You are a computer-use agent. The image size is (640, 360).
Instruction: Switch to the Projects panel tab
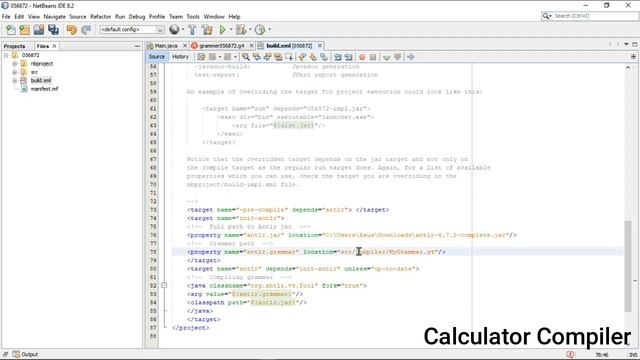14,46
